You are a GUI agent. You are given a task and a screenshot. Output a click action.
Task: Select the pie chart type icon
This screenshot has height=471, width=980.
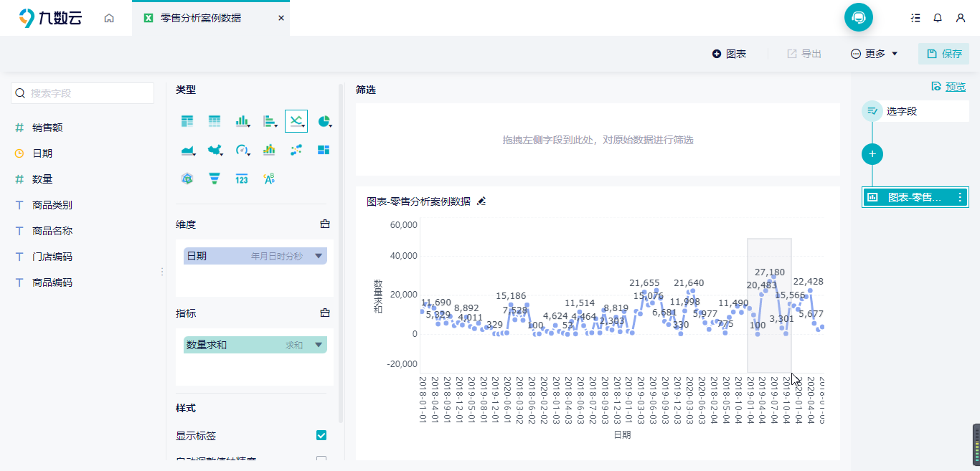pos(324,121)
